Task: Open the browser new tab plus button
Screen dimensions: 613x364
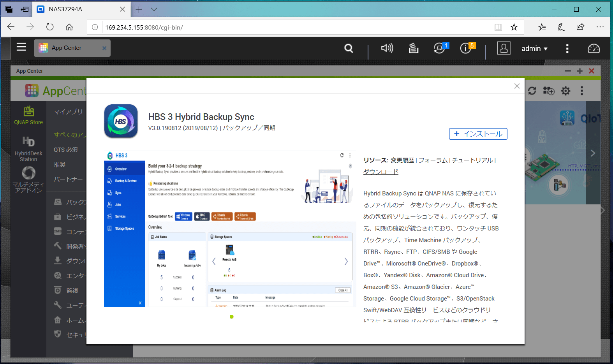Action: 139,9
